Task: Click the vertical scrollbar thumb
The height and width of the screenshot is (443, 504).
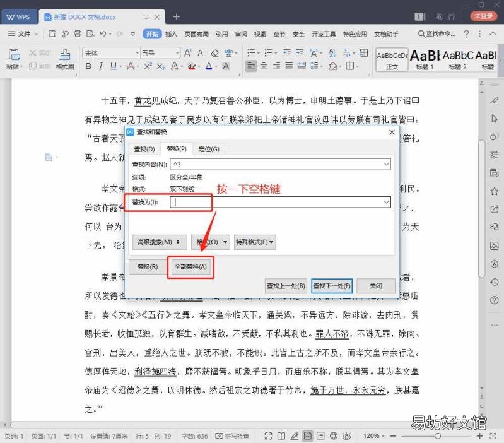Action: pyautogui.click(x=481, y=209)
